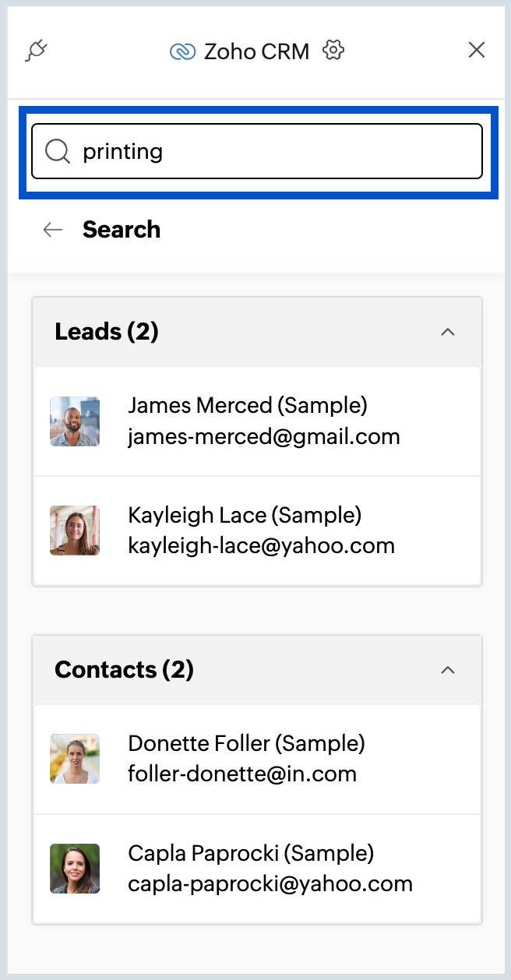The image size is (511, 980).
Task: Click the Zoho CRM link logo
Action: tap(182, 51)
